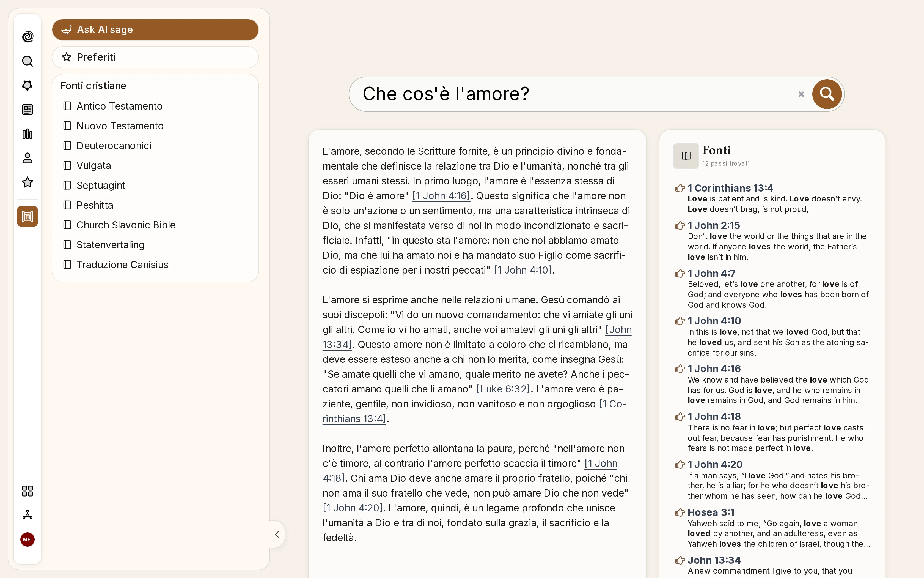The image size is (924, 578).
Task: Click the pointing hand beside Hosea 3:1
Action: point(680,512)
